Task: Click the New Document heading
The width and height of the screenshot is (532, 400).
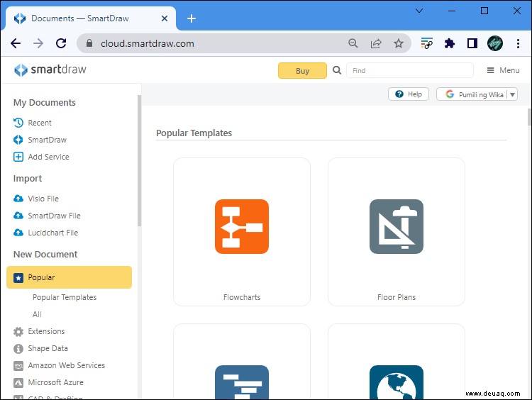Action: [x=45, y=254]
